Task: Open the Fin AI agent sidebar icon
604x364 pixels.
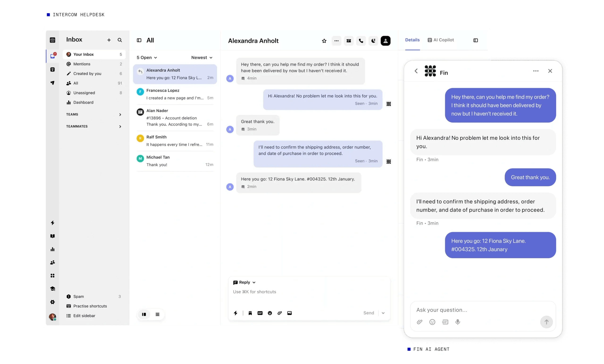Action: pyautogui.click(x=52, y=70)
